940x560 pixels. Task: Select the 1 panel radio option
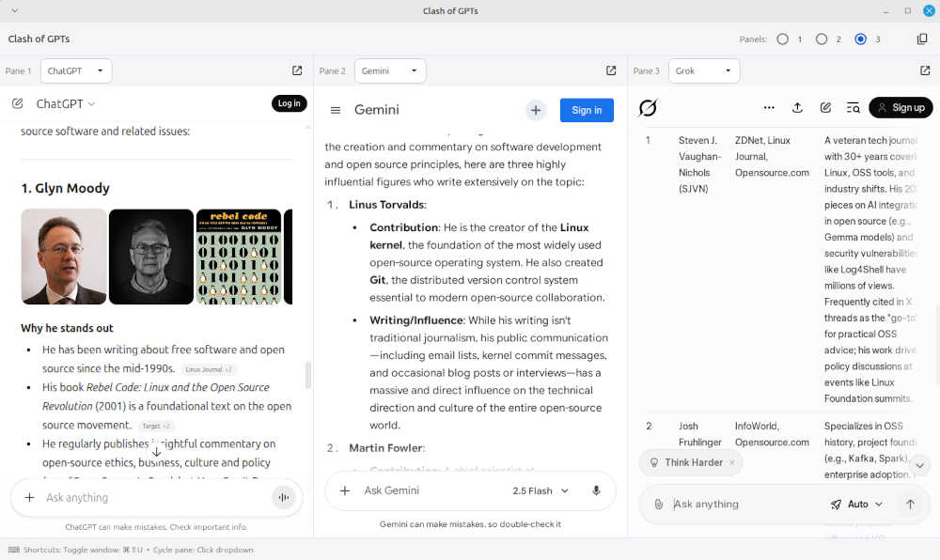782,39
